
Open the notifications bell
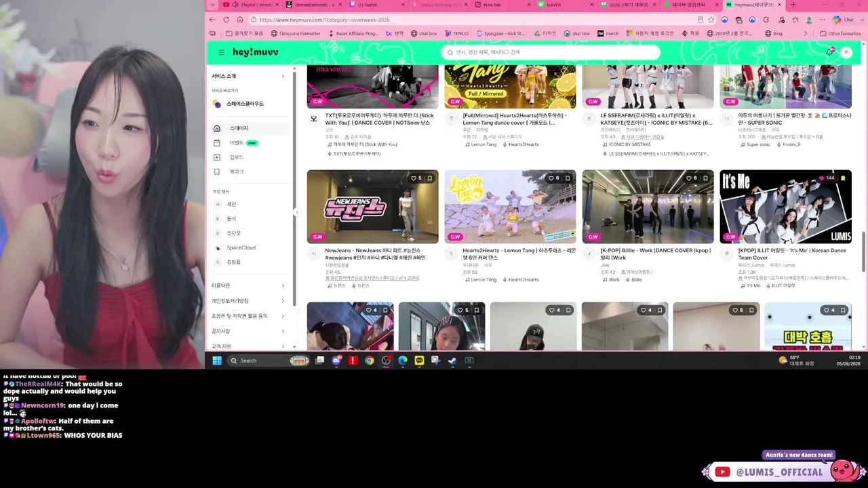click(x=829, y=52)
